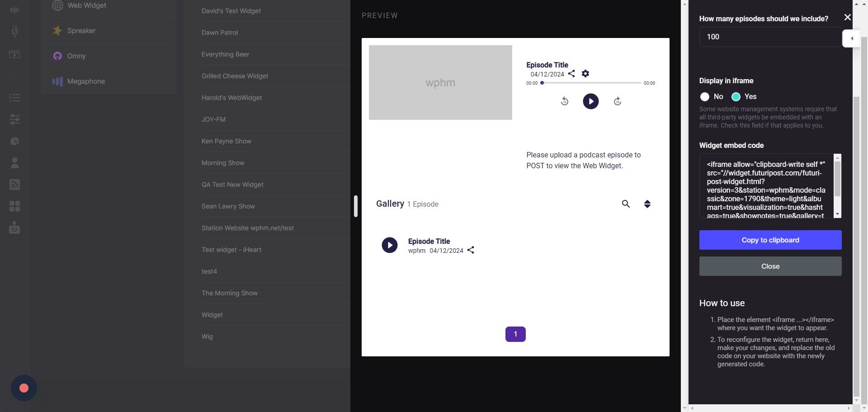The image size is (868, 412).
Task: Click the rewind 10 seconds icon
Action: tap(565, 101)
